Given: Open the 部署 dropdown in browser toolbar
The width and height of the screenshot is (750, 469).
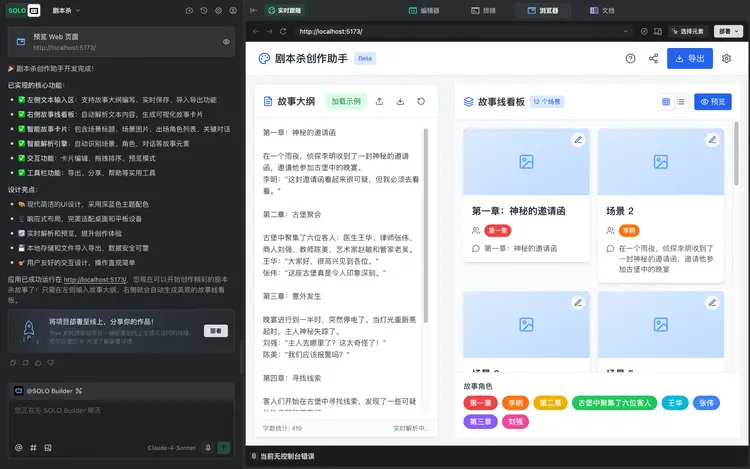Looking at the screenshot, I should click(728, 31).
